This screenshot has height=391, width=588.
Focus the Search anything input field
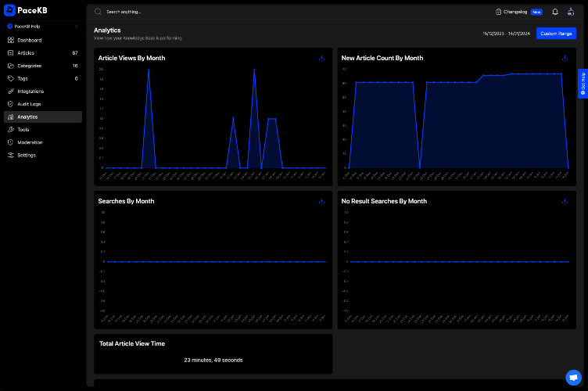124,12
